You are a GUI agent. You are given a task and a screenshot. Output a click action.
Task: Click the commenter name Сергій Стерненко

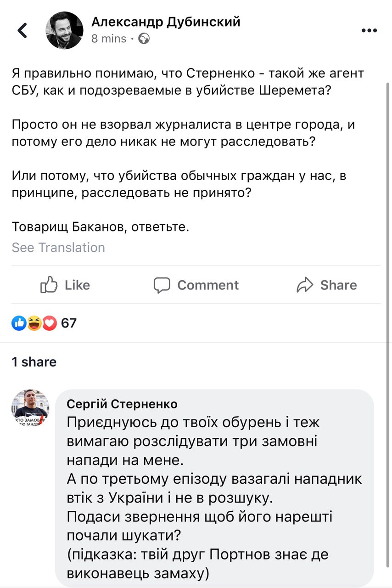tap(122, 404)
